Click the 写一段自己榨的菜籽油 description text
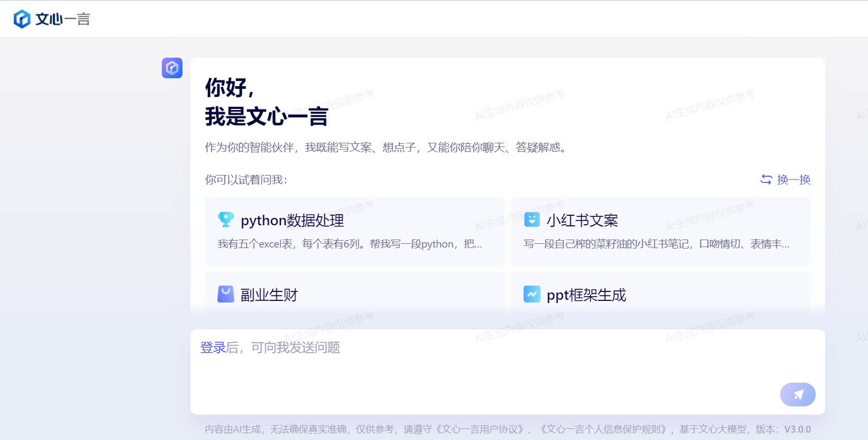 pyautogui.click(x=656, y=244)
